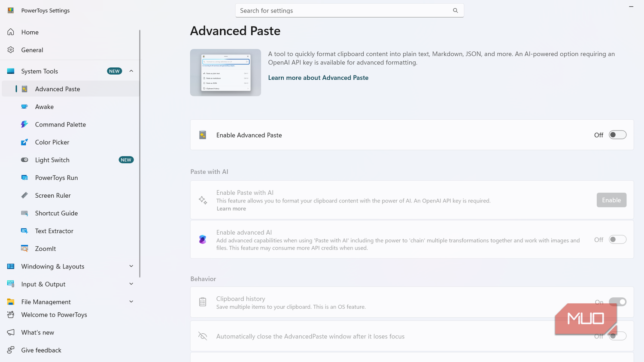Select Screen Ruler text in sidebar

[x=53, y=195]
